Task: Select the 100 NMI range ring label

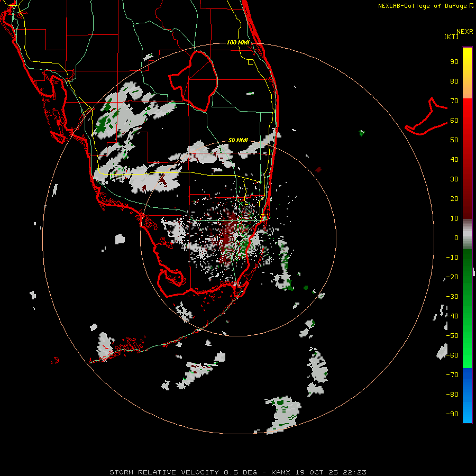Action: tap(238, 42)
